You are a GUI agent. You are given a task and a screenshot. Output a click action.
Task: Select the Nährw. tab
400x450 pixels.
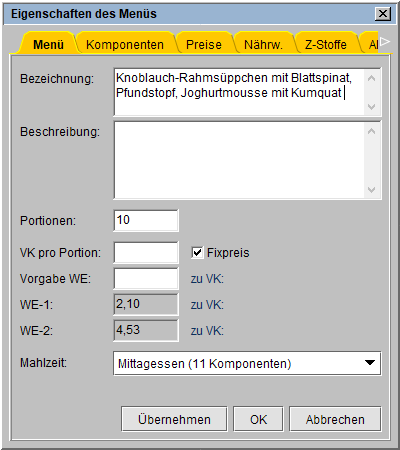pyautogui.click(x=263, y=44)
